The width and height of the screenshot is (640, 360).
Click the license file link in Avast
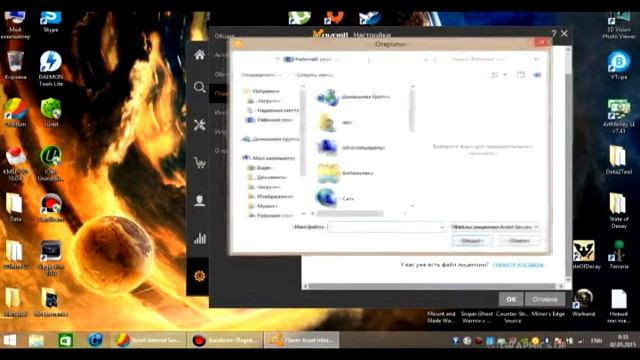tap(518, 264)
